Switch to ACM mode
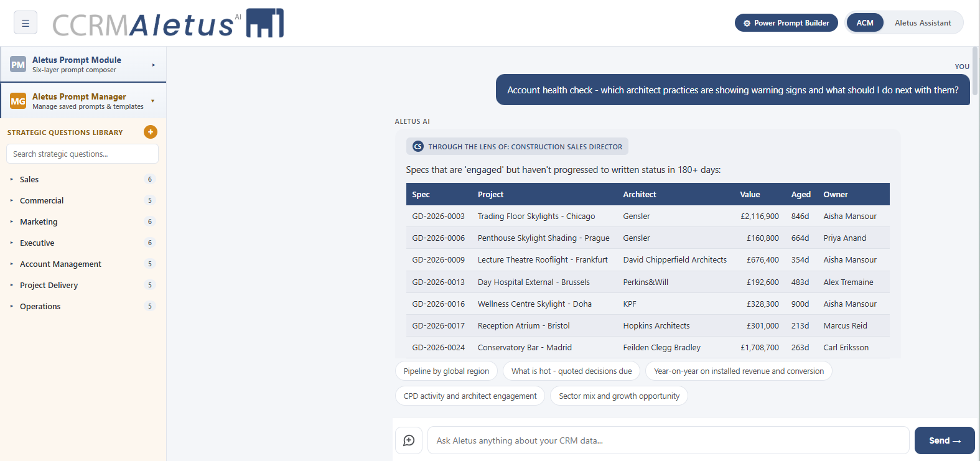Viewport: 980px width, 461px height. coord(865,23)
